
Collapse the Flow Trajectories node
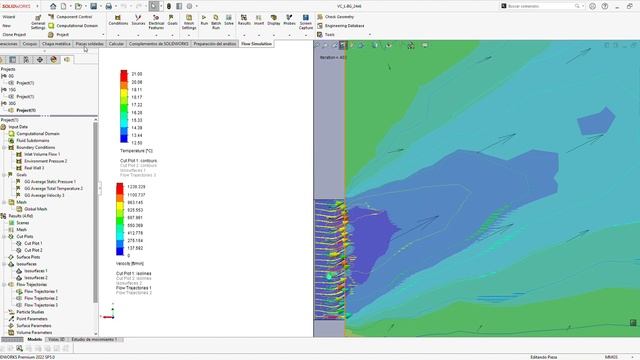4,284
